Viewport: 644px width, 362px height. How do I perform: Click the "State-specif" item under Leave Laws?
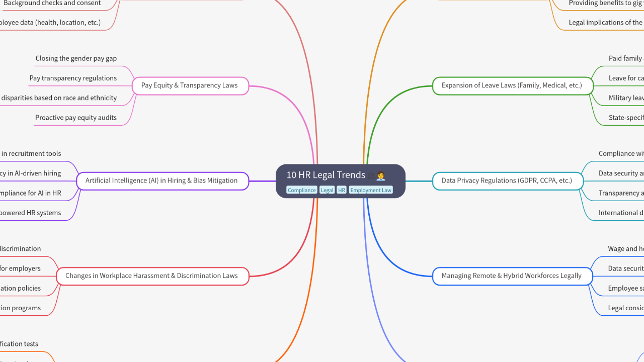[x=626, y=118]
